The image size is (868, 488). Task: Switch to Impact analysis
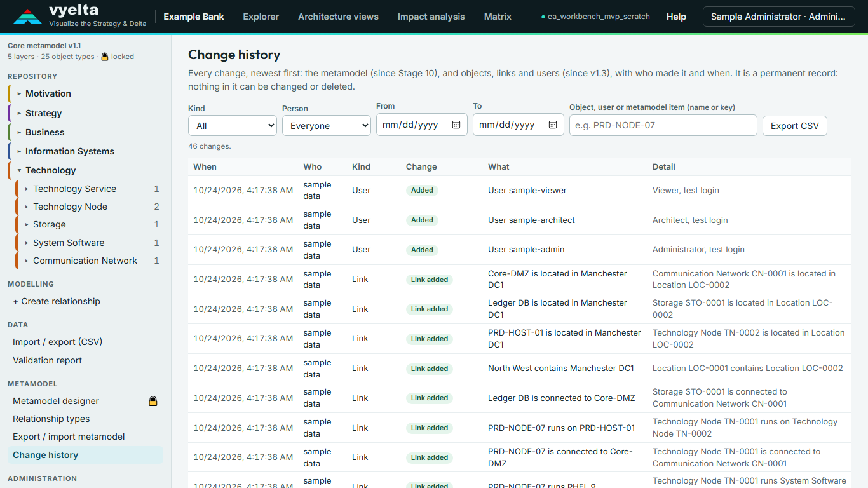(x=431, y=17)
